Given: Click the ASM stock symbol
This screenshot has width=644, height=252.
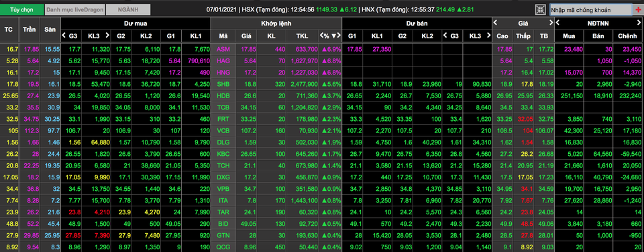Looking at the screenshot, I should [223, 49].
